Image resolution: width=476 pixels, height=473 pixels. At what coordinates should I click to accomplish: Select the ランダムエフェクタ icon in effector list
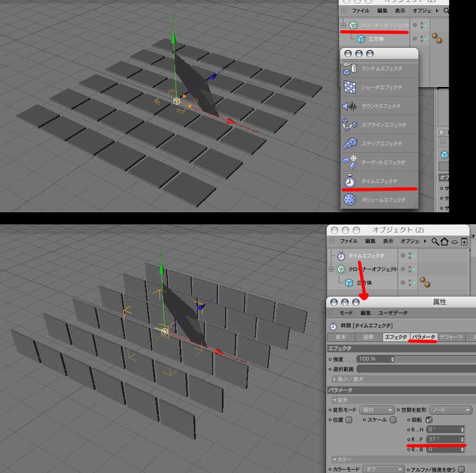(x=350, y=69)
